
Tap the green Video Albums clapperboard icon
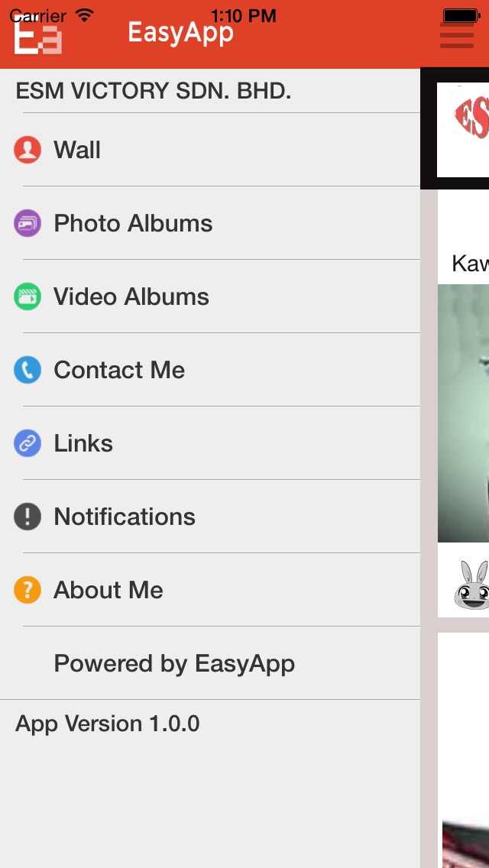tap(28, 296)
